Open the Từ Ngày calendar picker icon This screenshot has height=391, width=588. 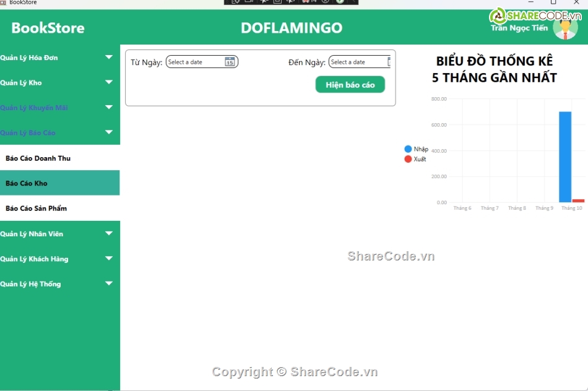click(x=230, y=62)
